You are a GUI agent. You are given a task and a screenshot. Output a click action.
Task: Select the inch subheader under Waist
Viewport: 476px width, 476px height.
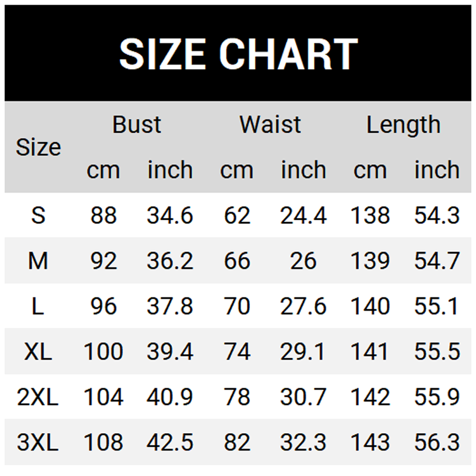[303, 170]
